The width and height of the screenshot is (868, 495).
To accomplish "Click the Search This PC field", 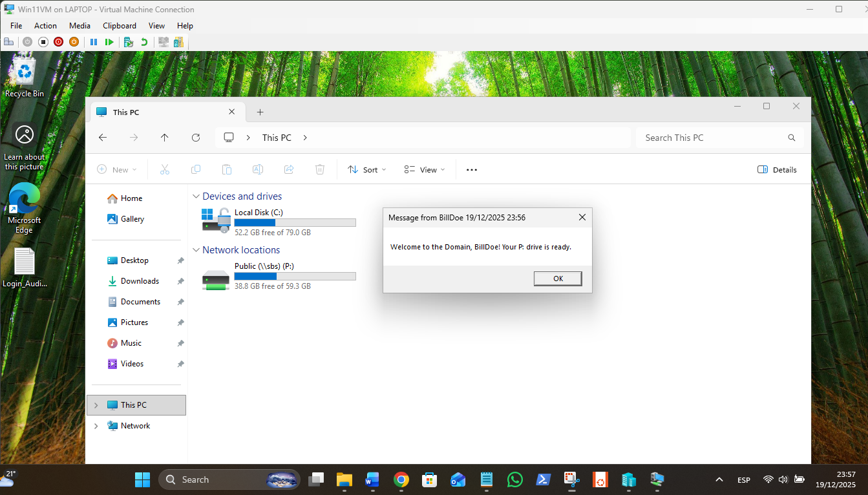I will (x=711, y=138).
